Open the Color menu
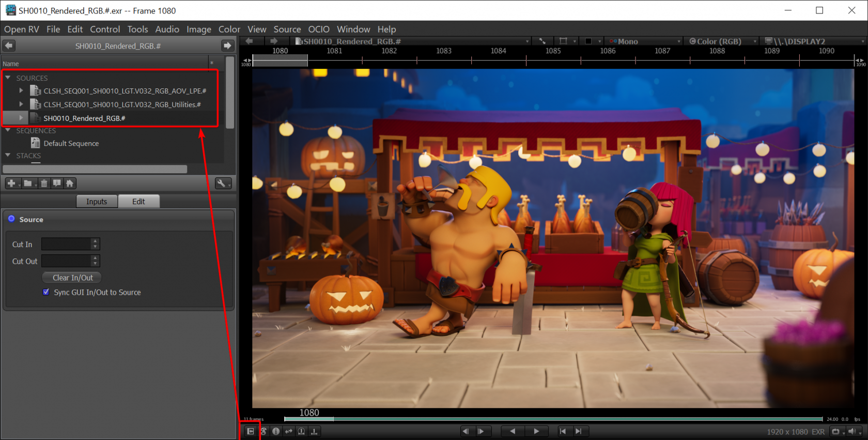The width and height of the screenshot is (868, 440). [x=229, y=29]
